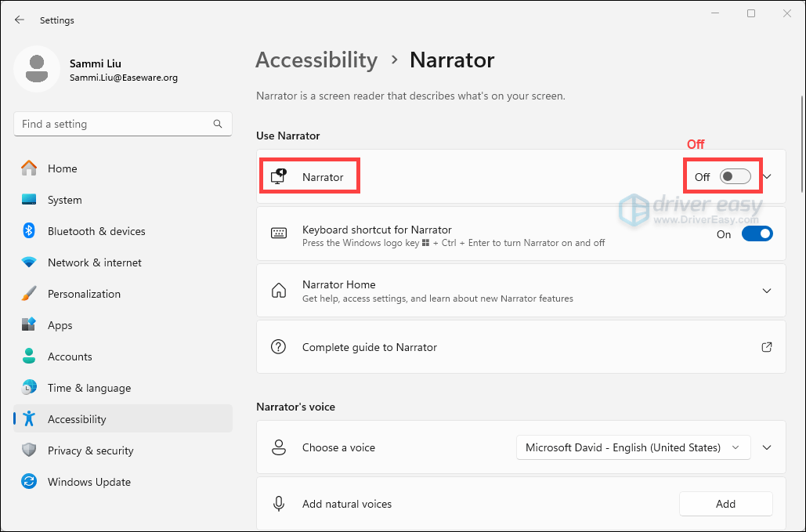The height and width of the screenshot is (532, 806).
Task: Click the Privacy & security shield icon
Action: (x=29, y=451)
